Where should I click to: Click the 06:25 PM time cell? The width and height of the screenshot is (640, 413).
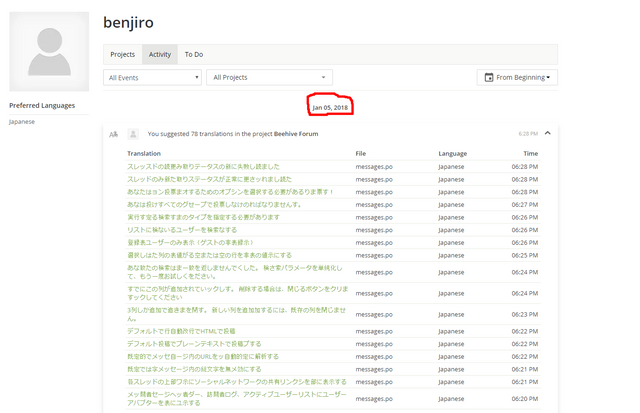[524, 255]
